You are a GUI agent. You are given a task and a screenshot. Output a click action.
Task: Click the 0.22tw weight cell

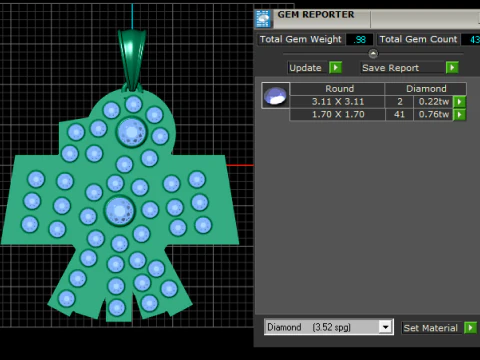coord(433,102)
